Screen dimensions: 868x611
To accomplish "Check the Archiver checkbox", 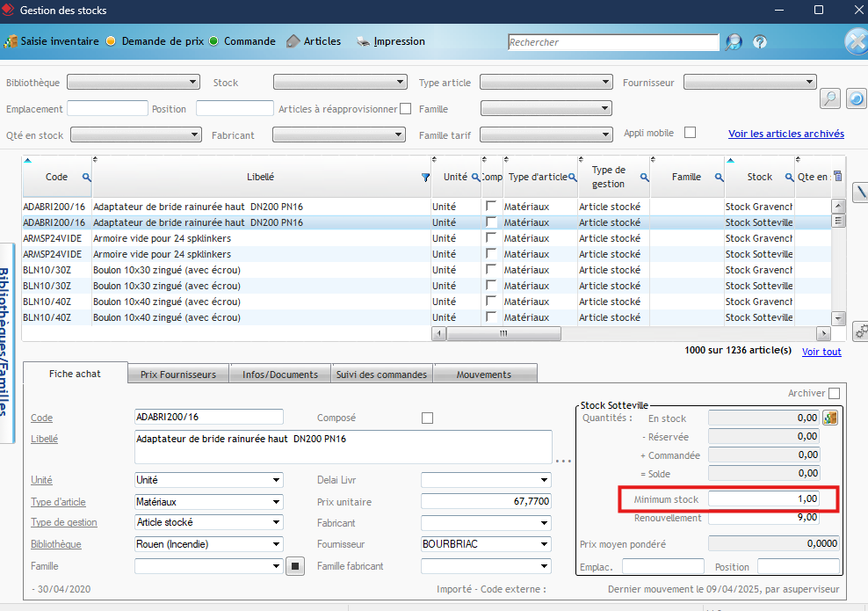I will (x=834, y=393).
